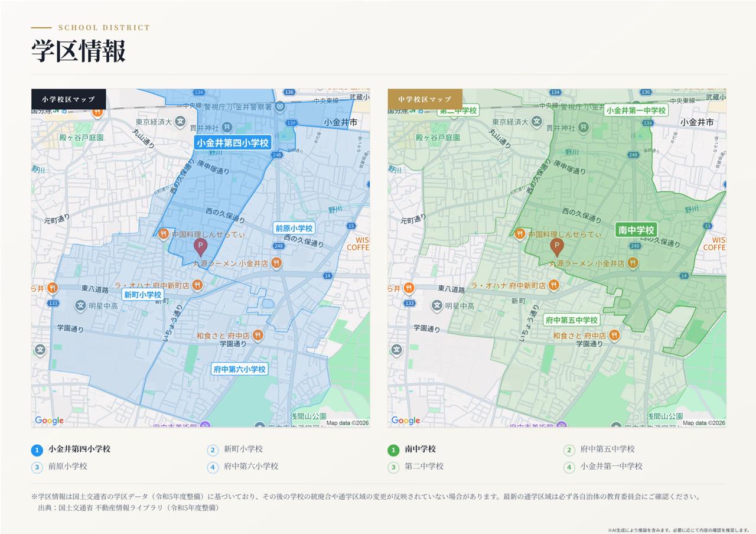Select the 小学校区マップ tab label

point(69,99)
